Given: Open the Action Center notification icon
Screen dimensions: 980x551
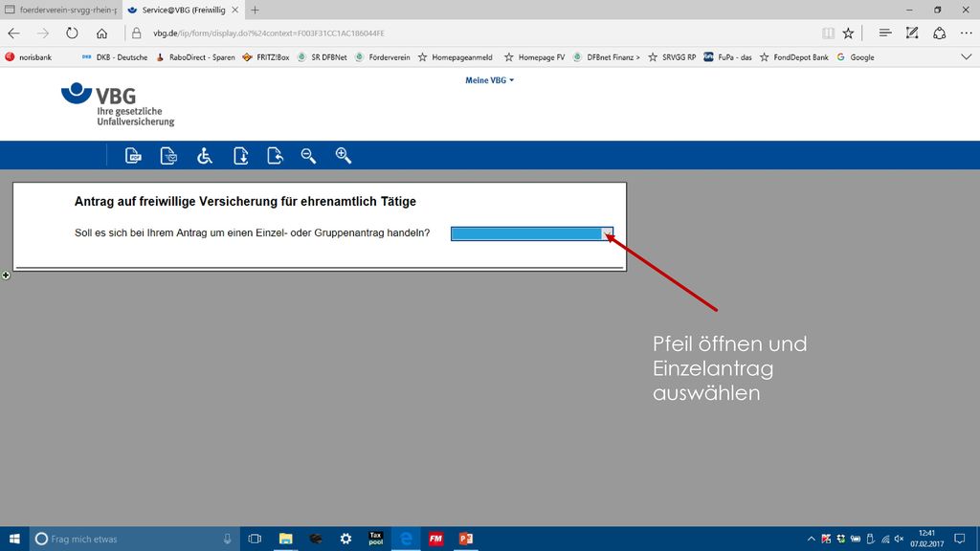Looking at the screenshot, I should point(960,539).
